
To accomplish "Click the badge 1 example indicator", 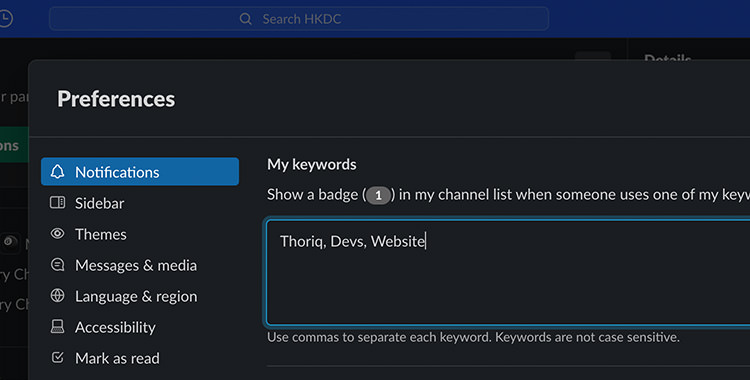I will [x=378, y=195].
